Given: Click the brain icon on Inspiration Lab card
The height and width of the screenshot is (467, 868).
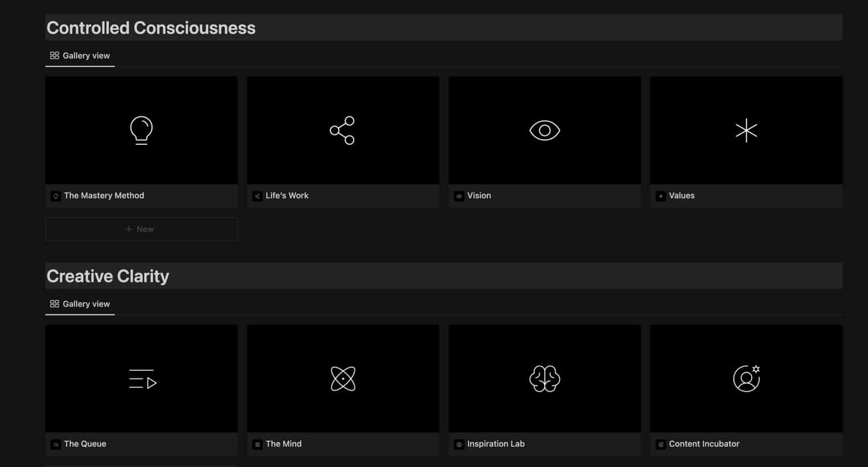Looking at the screenshot, I should (544, 379).
